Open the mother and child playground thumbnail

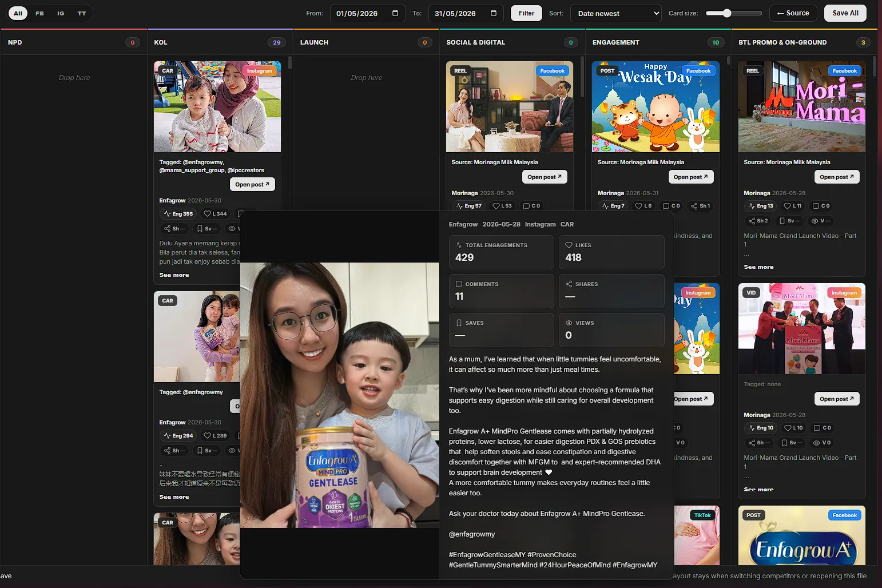click(x=217, y=106)
